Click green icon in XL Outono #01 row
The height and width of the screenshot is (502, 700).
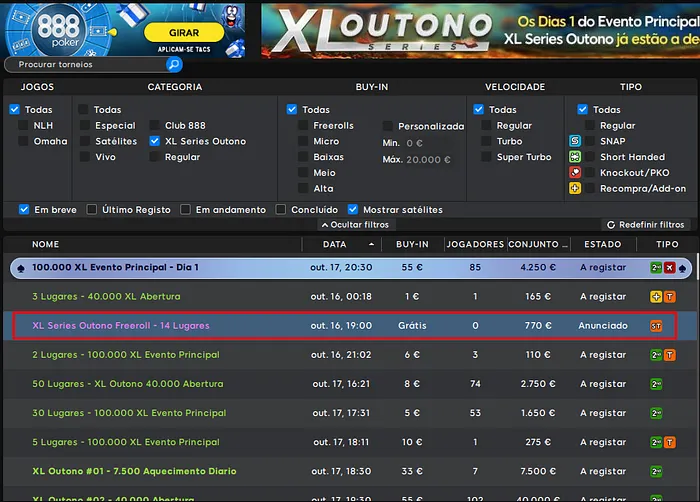click(656, 471)
